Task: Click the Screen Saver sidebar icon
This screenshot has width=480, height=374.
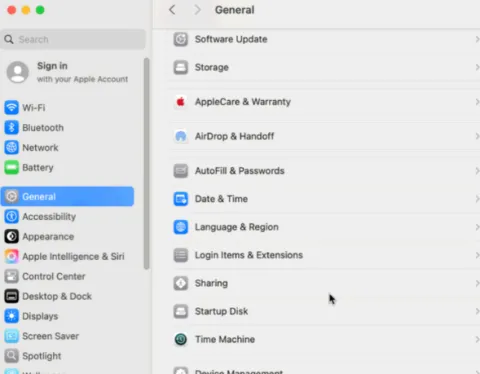Action: coord(12,336)
